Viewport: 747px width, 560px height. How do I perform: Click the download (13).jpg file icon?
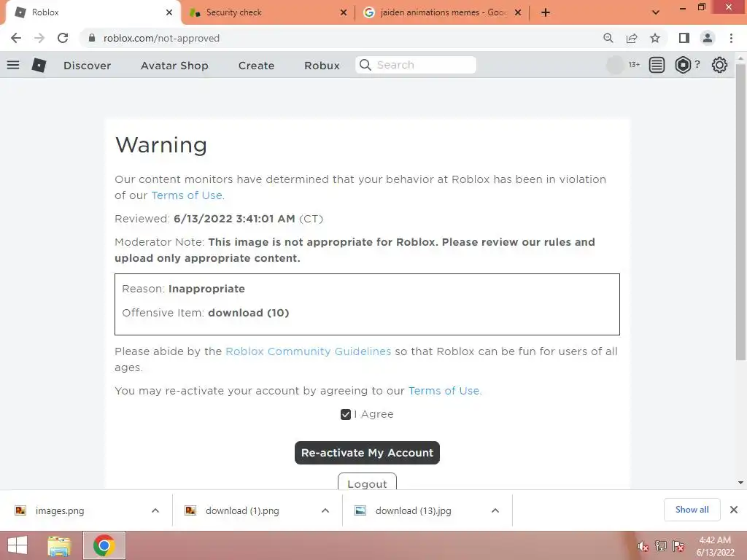click(360, 510)
